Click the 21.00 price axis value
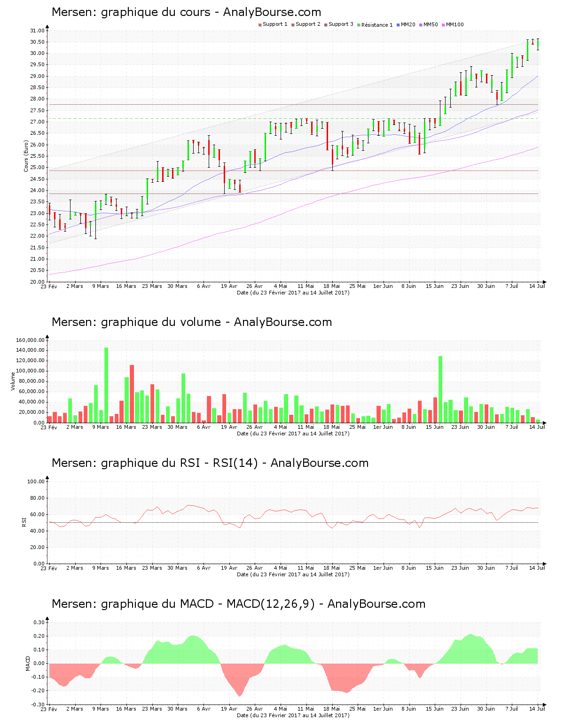Viewport: 564px width, 728px height. [x=37, y=259]
